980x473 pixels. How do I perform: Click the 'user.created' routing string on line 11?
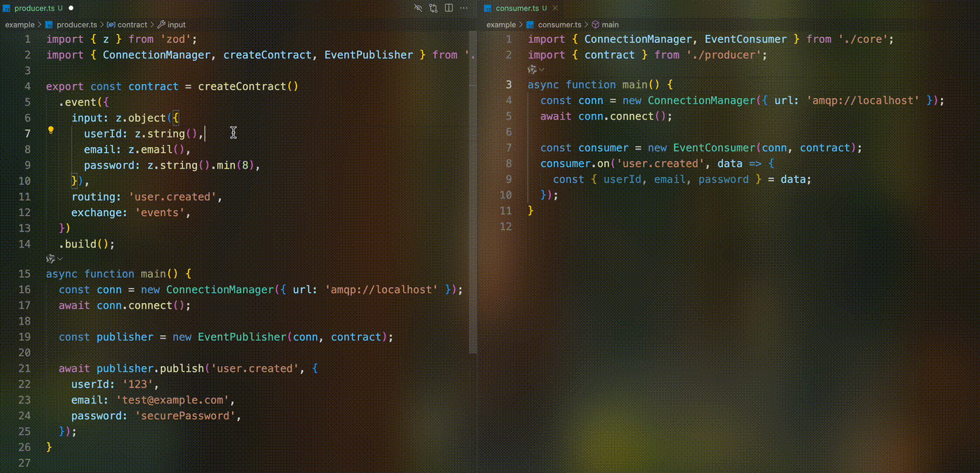[172, 197]
